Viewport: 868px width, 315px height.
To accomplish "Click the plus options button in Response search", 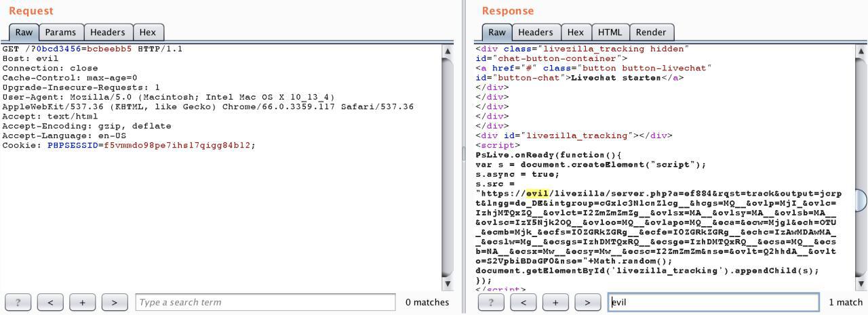I will point(555,302).
